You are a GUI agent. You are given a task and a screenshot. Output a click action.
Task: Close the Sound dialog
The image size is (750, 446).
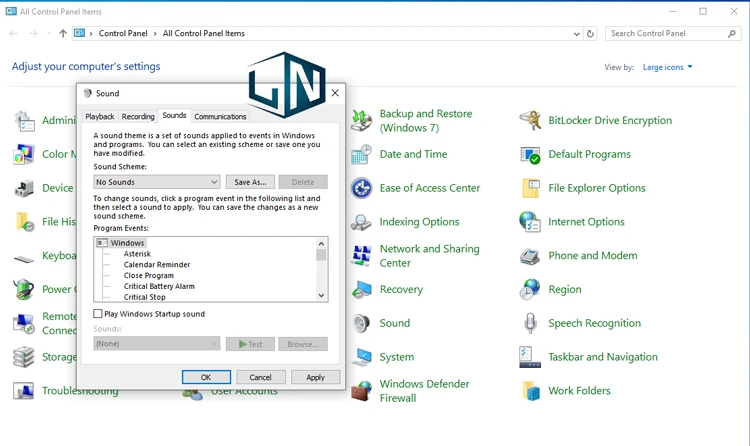point(335,93)
